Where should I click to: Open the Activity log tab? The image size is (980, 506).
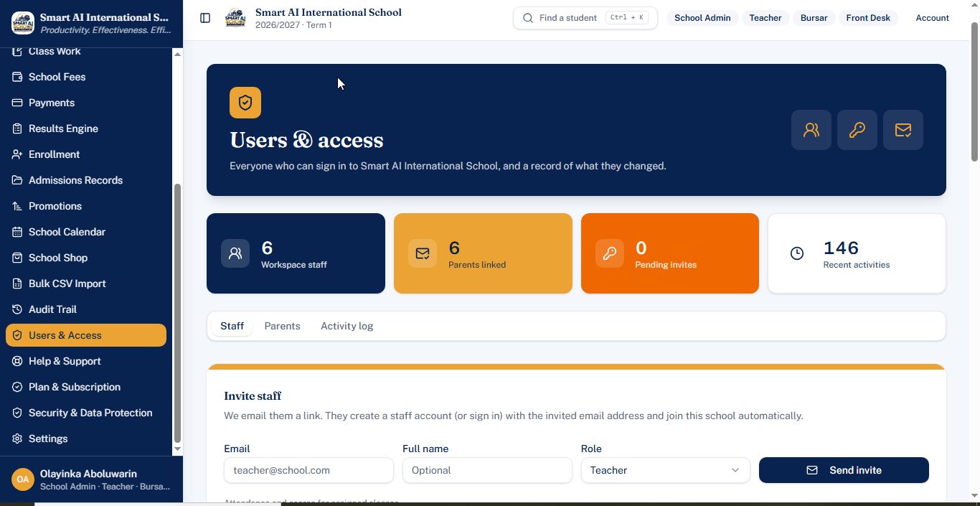pos(347,326)
